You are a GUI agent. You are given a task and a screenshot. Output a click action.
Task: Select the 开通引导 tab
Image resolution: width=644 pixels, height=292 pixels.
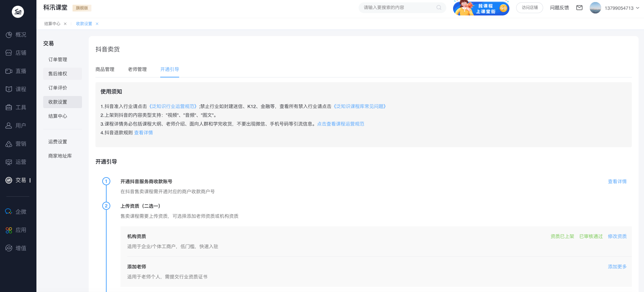pos(170,69)
